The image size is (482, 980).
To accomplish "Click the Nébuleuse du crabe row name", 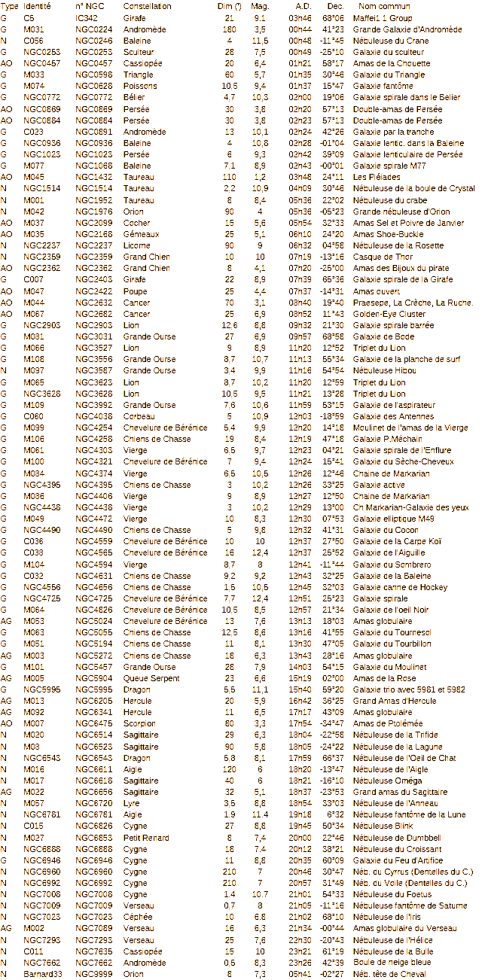I will (x=386, y=199).
